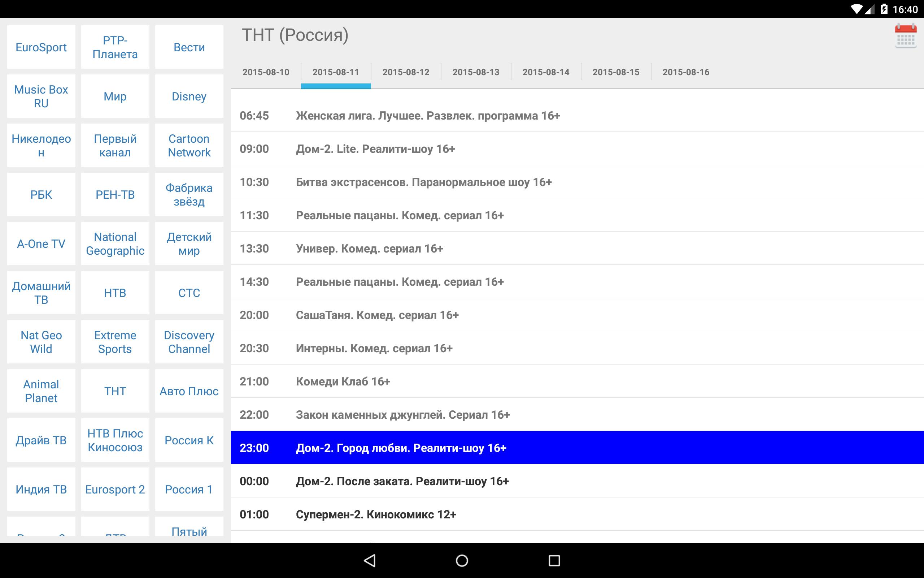Tap the Android home navigation button
Image resolution: width=924 pixels, height=578 pixels.
tap(462, 560)
